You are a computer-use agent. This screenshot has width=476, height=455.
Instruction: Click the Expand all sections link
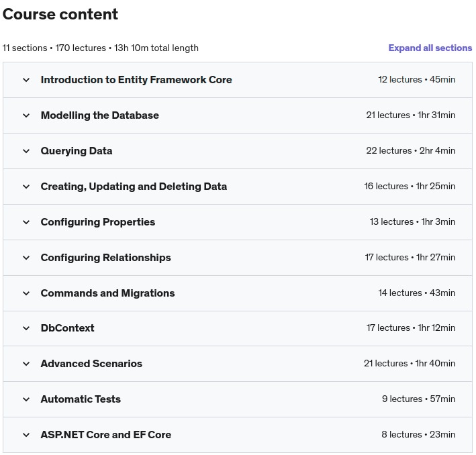coord(430,48)
